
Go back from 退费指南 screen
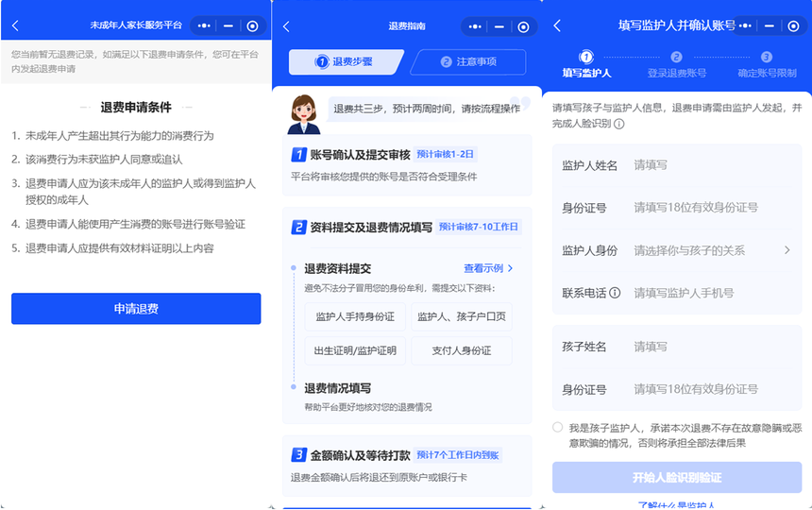click(286, 26)
